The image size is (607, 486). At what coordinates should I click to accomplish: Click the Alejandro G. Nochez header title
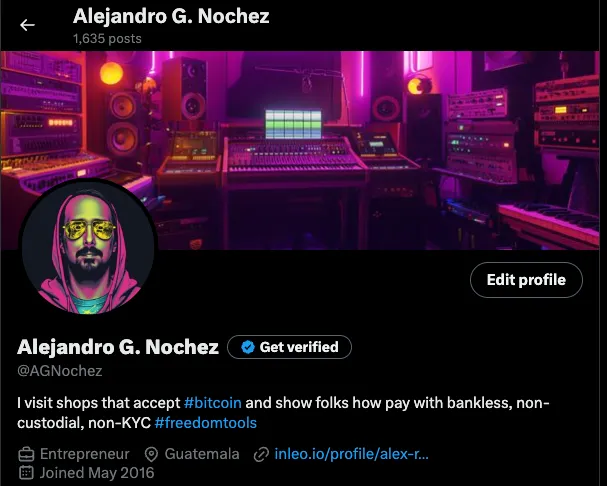(x=171, y=16)
